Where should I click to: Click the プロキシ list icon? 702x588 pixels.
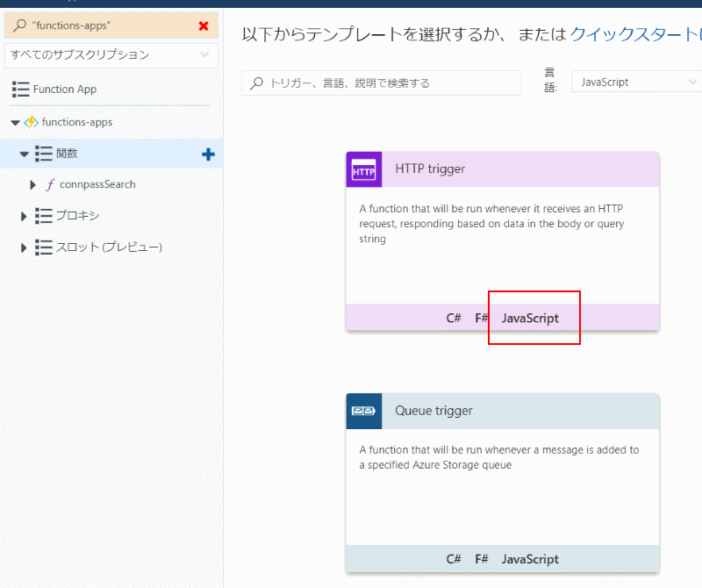click(42, 216)
